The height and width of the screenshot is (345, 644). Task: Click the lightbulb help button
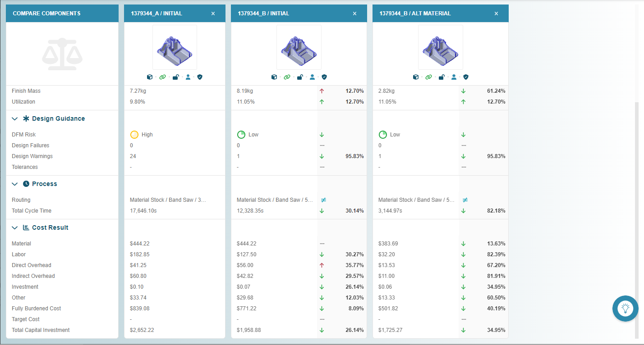[x=625, y=309]
